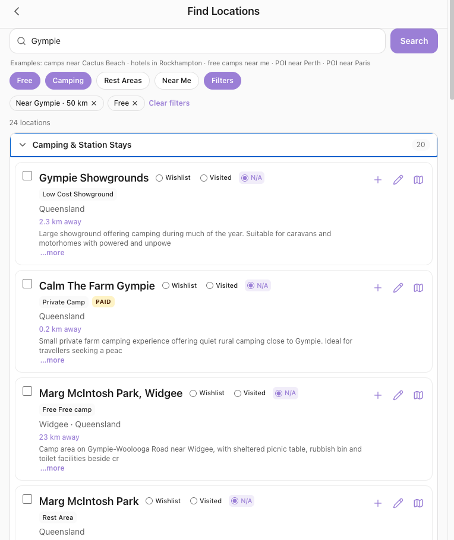The width and height of the screenshot is (454, 540).
Task: Click into the Gympie search field
Action: [x=197, y=41]
